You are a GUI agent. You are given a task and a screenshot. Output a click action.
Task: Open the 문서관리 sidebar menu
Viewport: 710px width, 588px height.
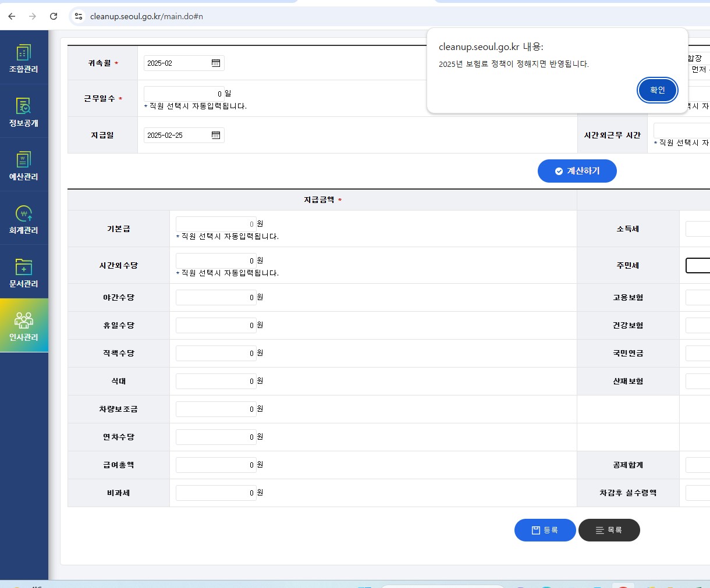24,273
